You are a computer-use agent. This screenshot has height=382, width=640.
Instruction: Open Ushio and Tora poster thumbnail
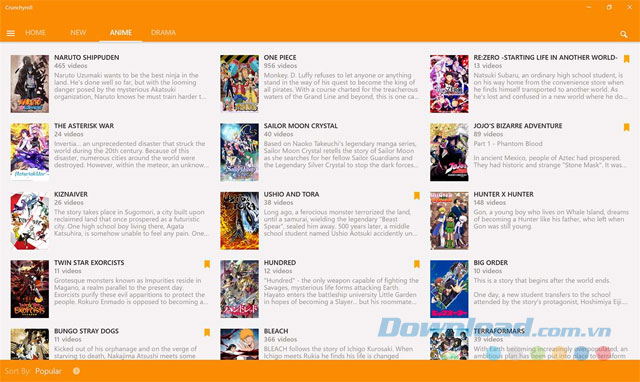(x=240, y=221)
